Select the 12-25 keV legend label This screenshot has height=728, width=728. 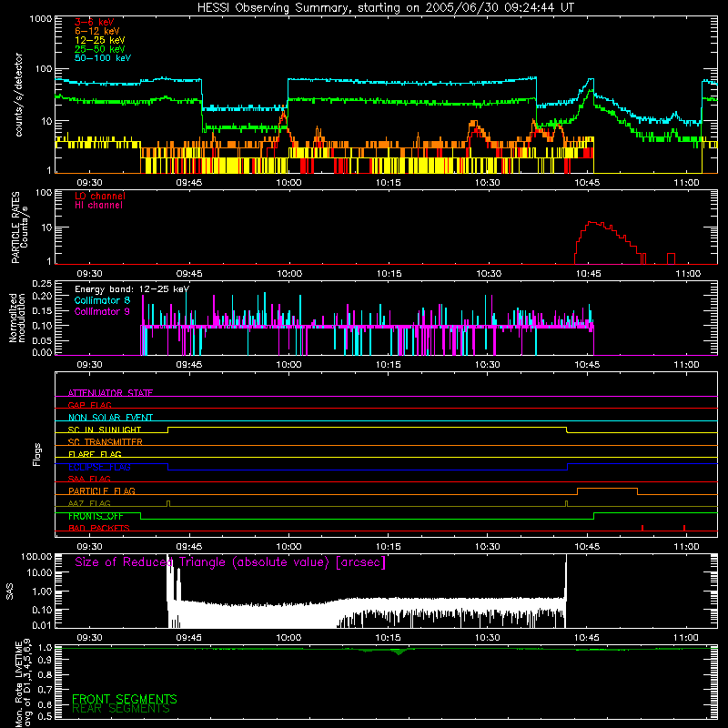click(99, 40)
